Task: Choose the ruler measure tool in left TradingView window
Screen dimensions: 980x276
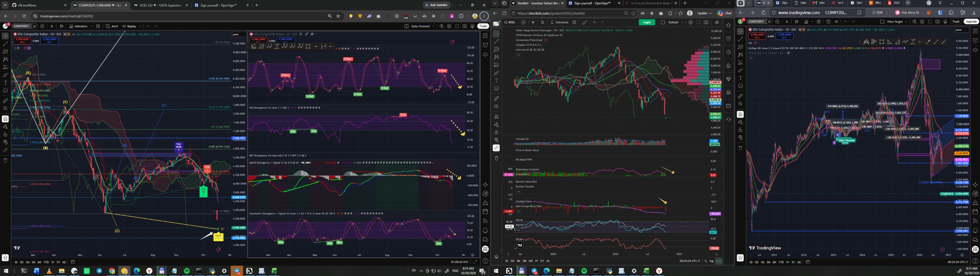Action: point(5,101)
